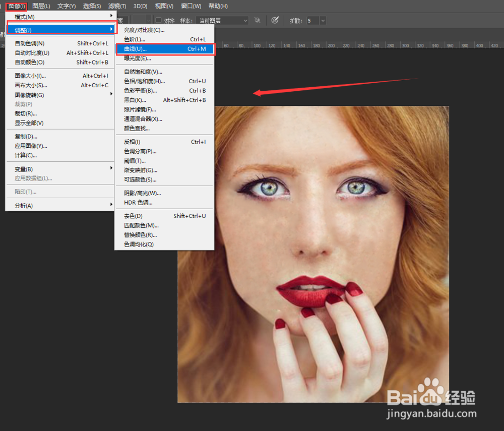
Task: Choose 自动对比度(U)
Action: [x=60, y=53]
